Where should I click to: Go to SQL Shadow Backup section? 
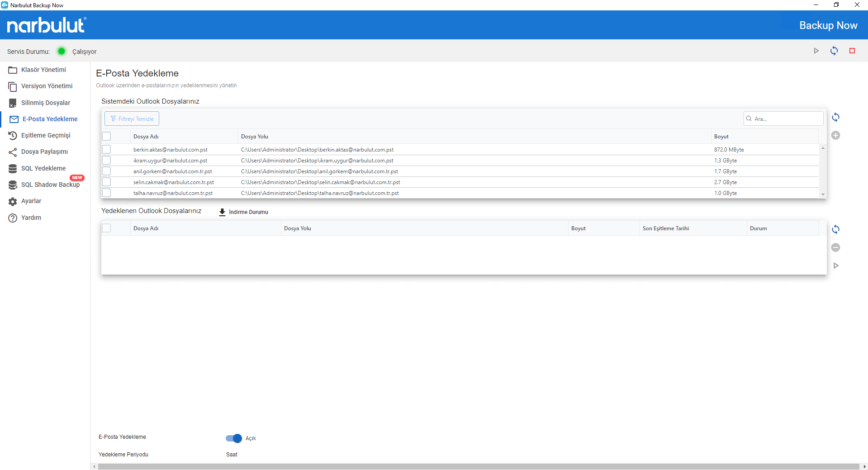[x=50, y=185]
